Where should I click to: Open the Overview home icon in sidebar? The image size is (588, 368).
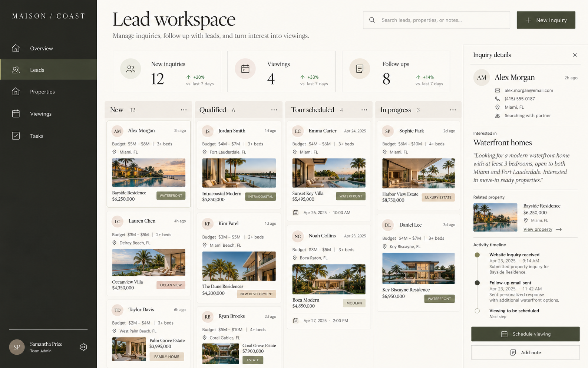click(16, 48)
